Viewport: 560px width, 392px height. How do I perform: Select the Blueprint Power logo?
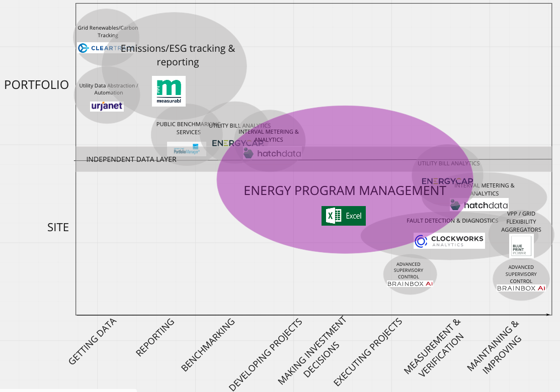521,246
